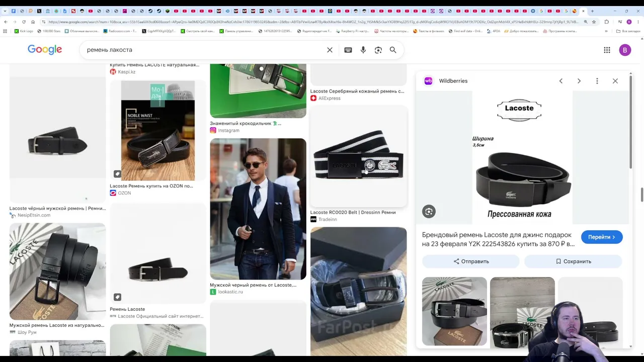The width and height of the screenshot is (644, 362).
Task: Open a new browser tab
Action: pyautogui.click(x=592, y=11)
